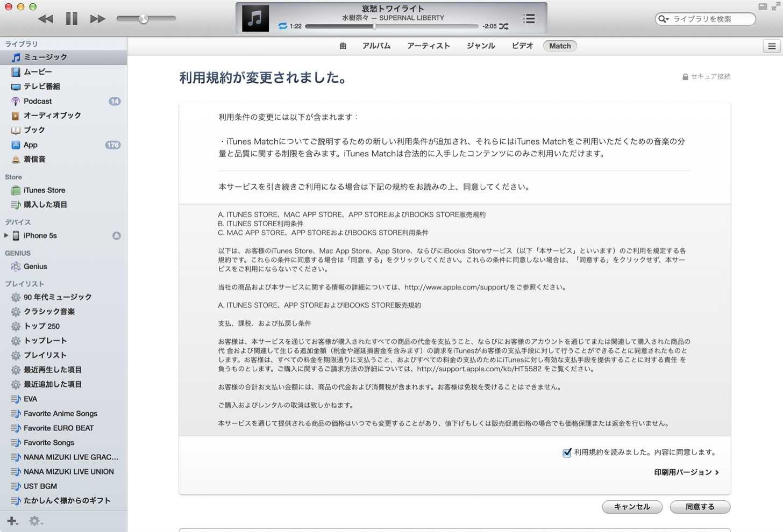
Task: Open テレビ番組 in the sidebar
Action: pyautogui.click(x=63, y=86)
